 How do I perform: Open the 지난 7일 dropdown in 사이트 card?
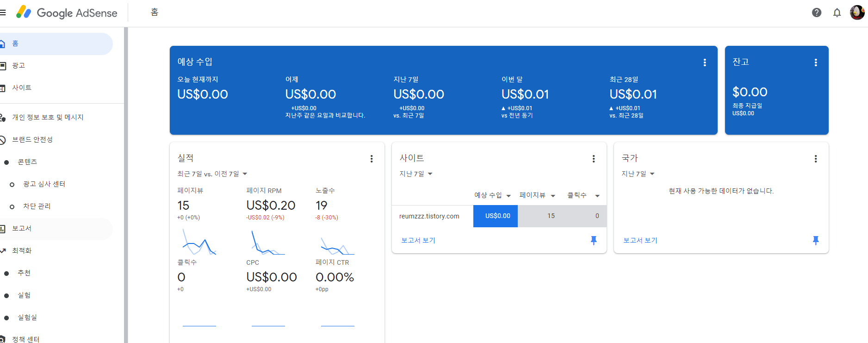pos(416,174)
